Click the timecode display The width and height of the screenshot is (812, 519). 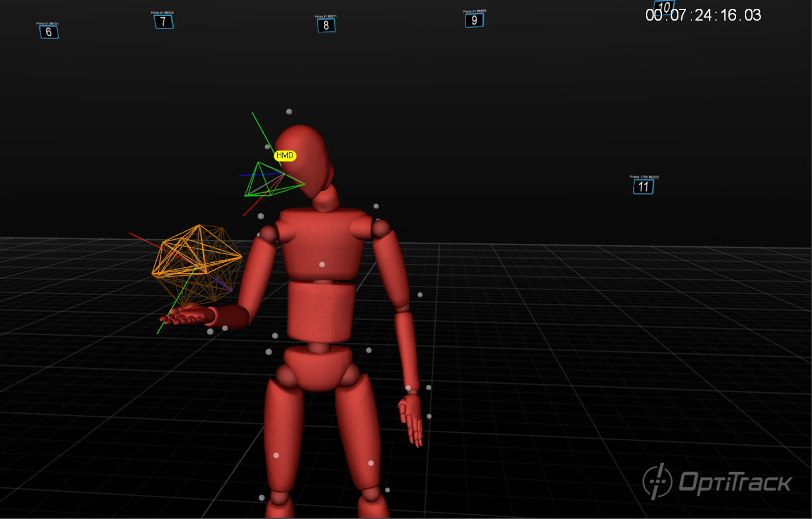point(703,15)
